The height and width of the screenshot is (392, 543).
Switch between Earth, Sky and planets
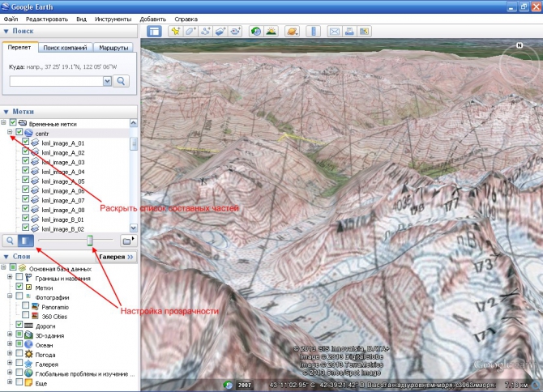pyautogui.click(x=292, y=32)
